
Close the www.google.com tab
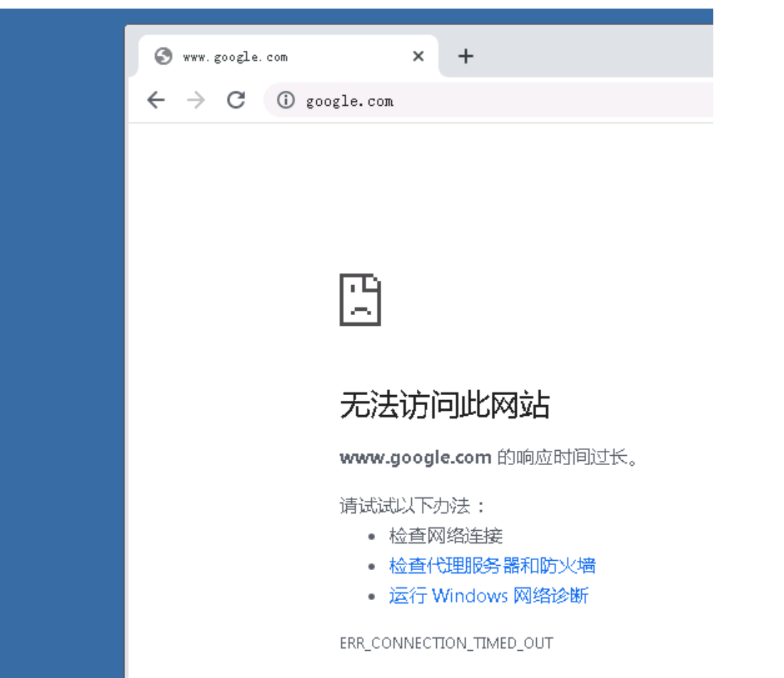click(x=418, y=56)
